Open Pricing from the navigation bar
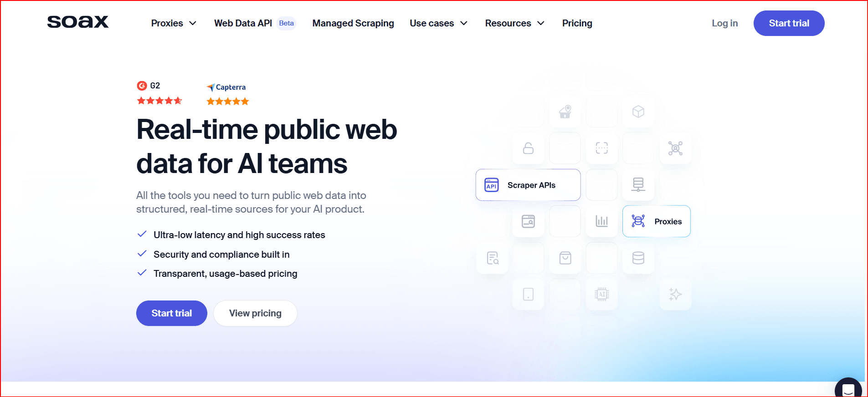This screenshot has width=868, height=397. (577, 23)
